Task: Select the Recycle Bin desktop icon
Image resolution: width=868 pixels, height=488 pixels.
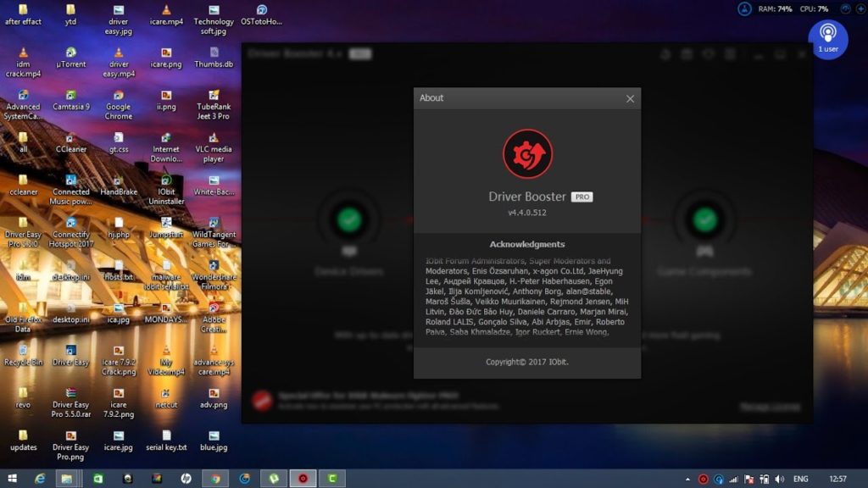Action: 23,355
